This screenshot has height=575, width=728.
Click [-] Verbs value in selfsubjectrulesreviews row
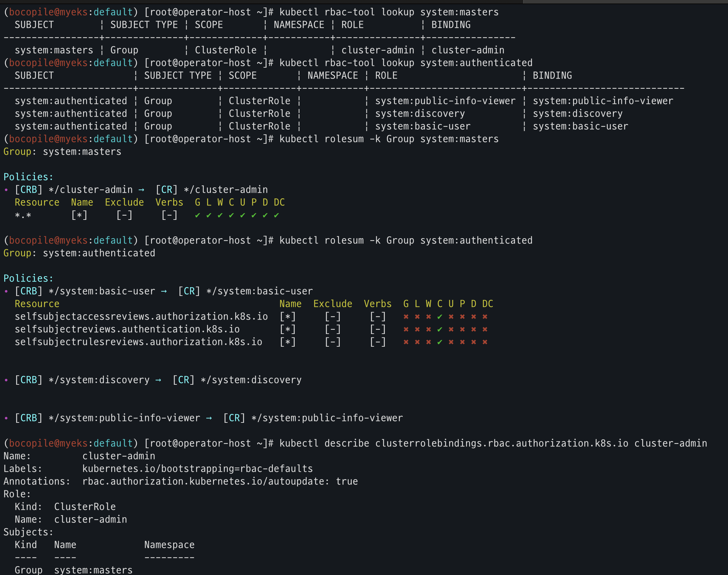378,342
